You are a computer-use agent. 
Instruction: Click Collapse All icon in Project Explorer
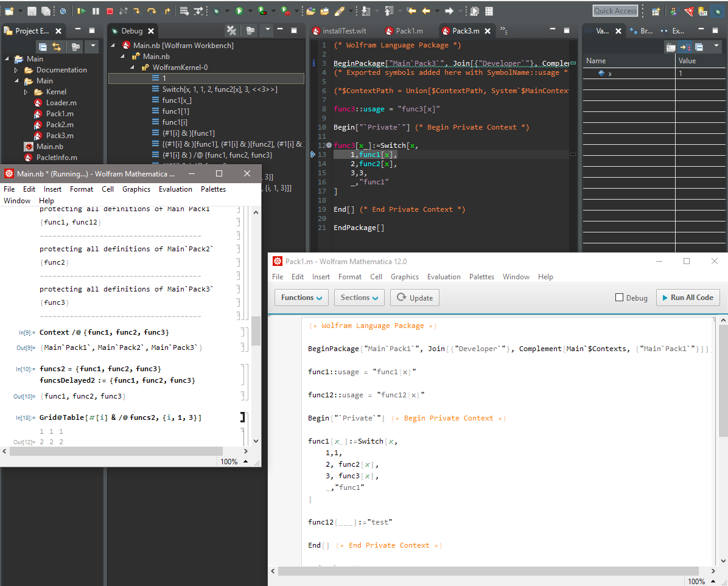coord(43,46)
